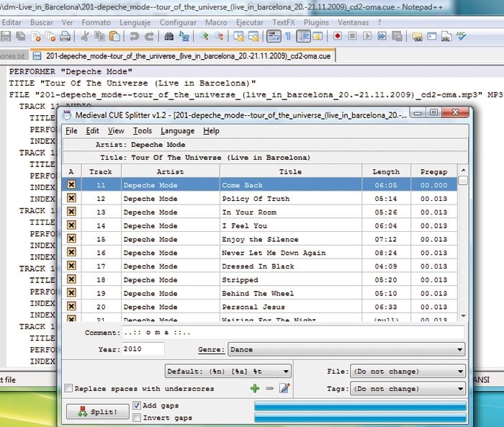504x427 pixels.
Task: Click the edit mask pencil icon
Action: tap(285, 388)
